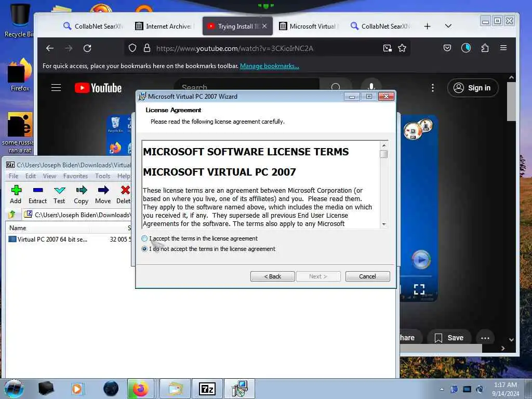Bookmark this page with star icon
This screenshot has width=532, height=399.
click(402, 48)
